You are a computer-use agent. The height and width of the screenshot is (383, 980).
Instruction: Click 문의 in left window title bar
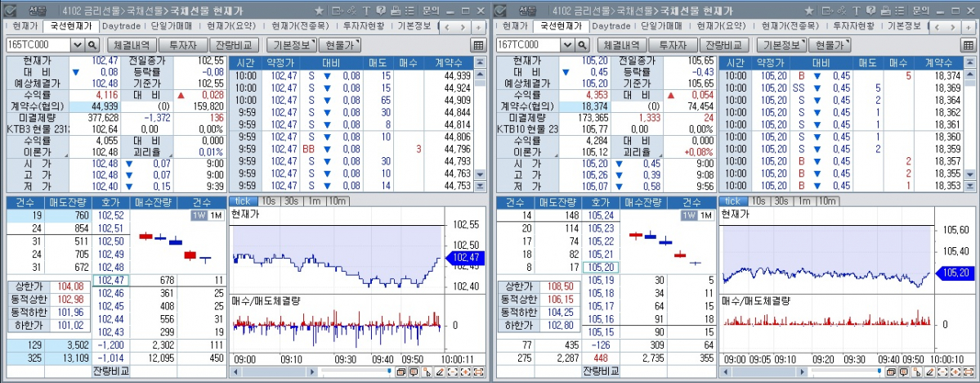(431, 11)
